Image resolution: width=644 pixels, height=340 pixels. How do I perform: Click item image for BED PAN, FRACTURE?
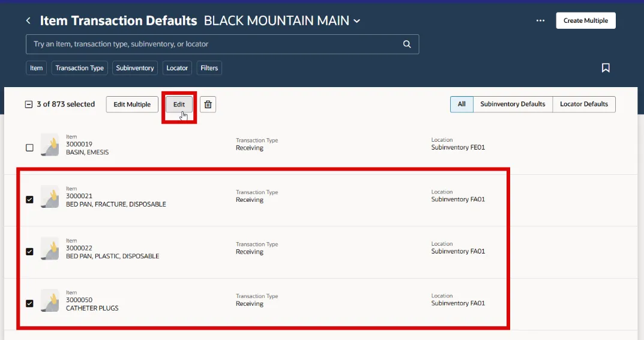(50, 196)
